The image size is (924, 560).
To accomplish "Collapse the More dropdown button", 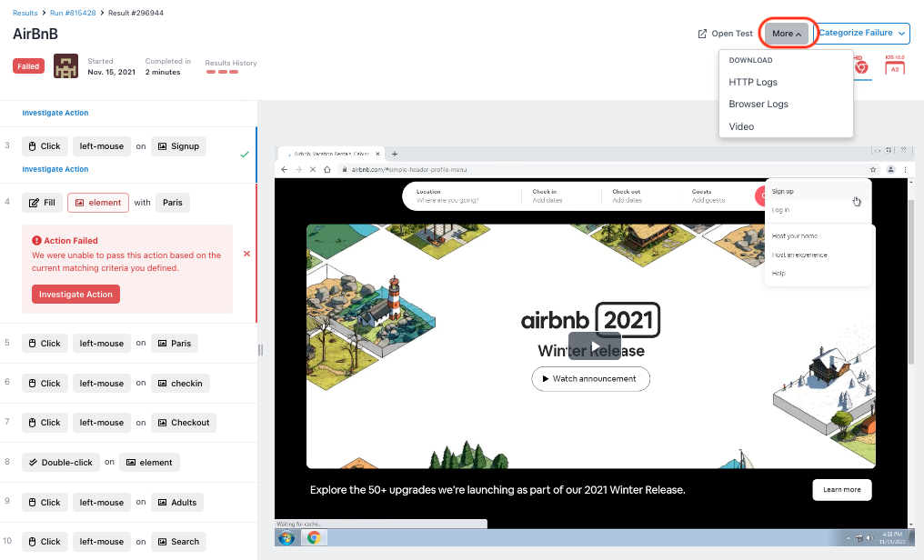I will 786,34.
